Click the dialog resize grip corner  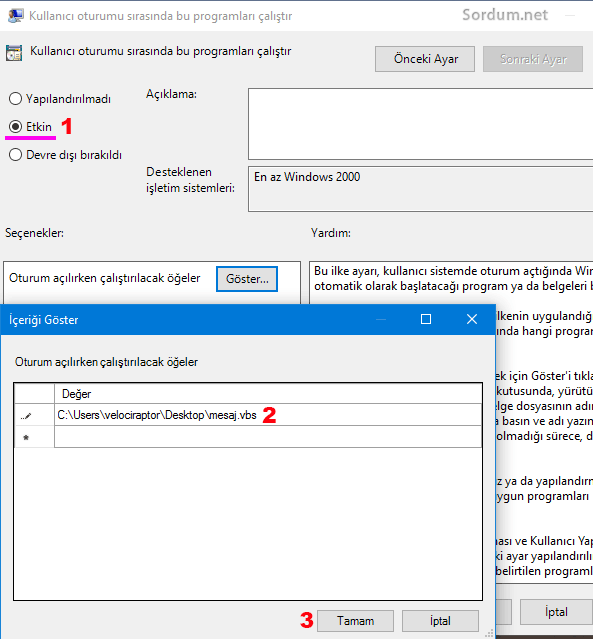point(489,633)
